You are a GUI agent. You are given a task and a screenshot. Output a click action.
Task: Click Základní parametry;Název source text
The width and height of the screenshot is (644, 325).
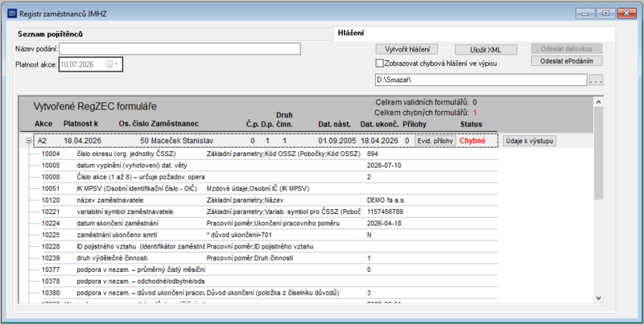[x=246, y=200]
